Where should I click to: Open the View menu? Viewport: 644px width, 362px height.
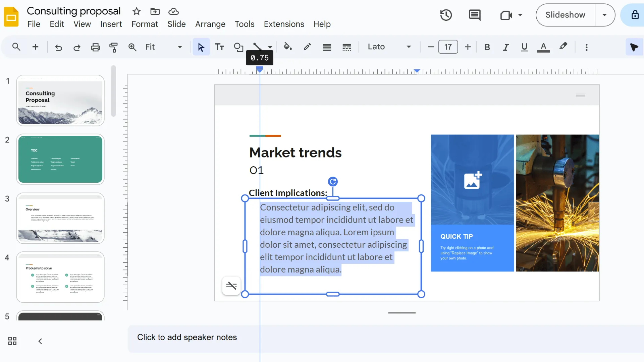point(82,24)
